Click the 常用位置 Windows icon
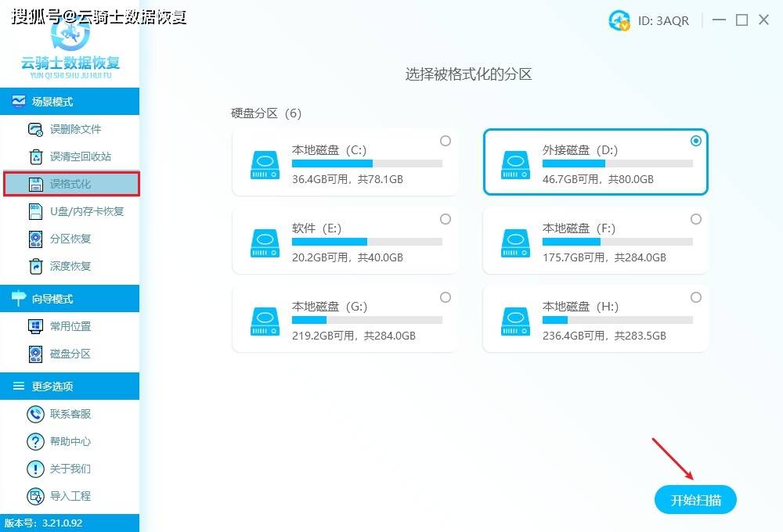The image size is (783, 532). [x=35, y=326]
